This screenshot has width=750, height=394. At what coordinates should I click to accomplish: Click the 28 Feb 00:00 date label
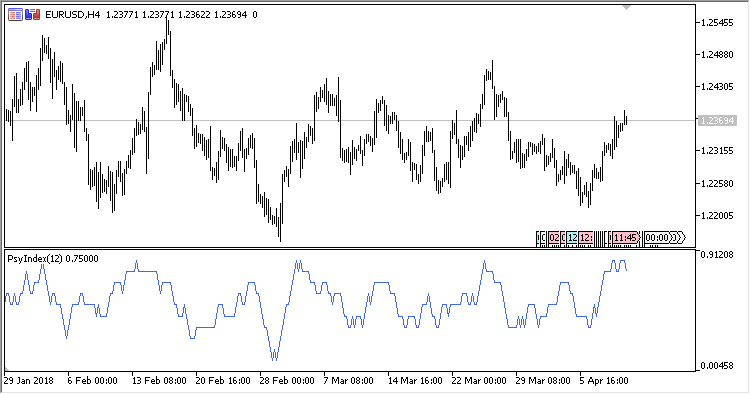(287, 381)
